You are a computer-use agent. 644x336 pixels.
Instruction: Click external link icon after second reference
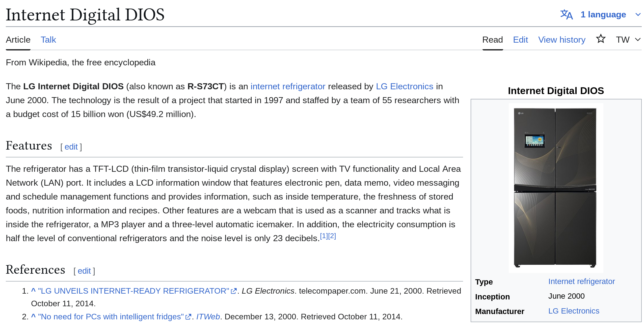click(188, 317)
